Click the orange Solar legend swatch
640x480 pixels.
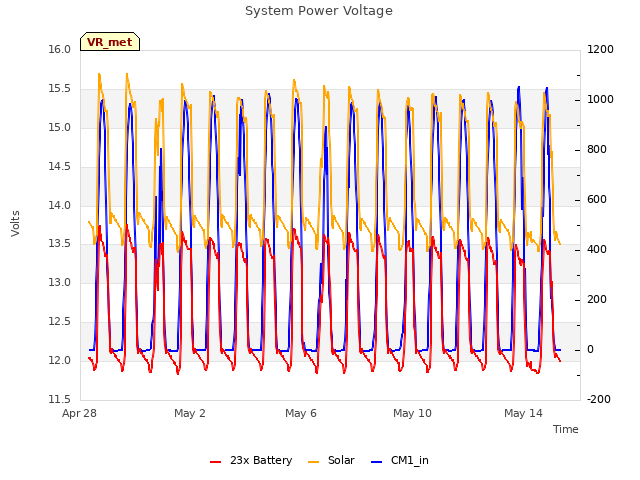coord(313,462)
